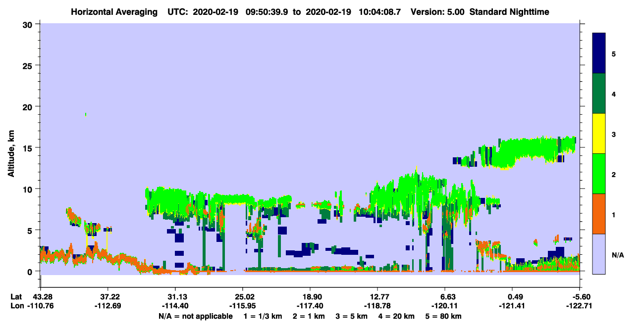Image resolution: width=644 pixels, height=330 pixels.
Task: Click the bright green color bar segment labeled 2
Action: tap(599, 174)
